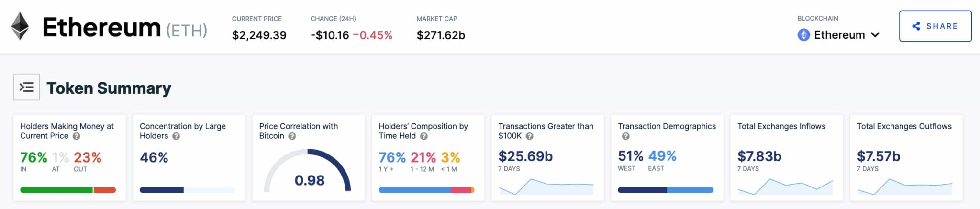The width and height of the screenshot is (980, 209).
Task: Open the Ethereum blockchain selector
Action: (839, 35)
